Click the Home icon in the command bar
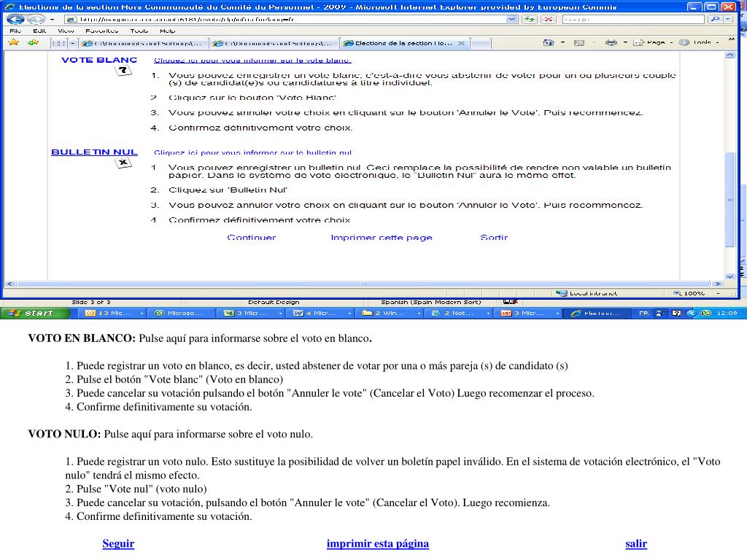 [x=549, y=42]
